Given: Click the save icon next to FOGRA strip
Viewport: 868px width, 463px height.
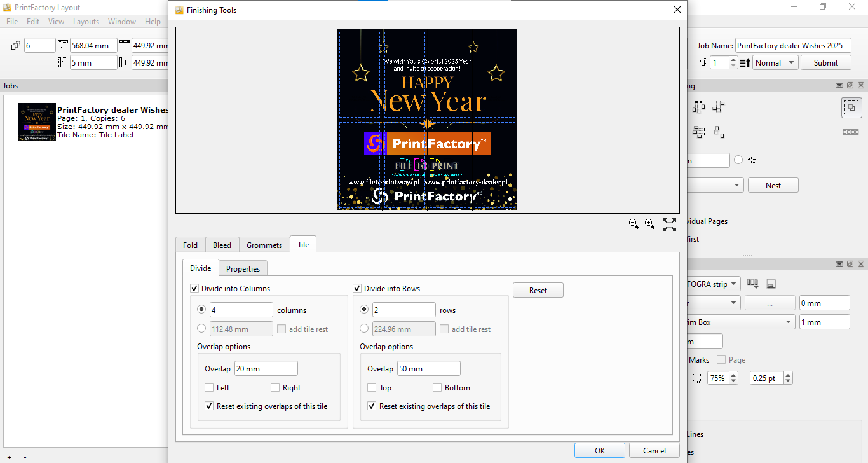Looking at the screenshot, I should pos(770,284).
